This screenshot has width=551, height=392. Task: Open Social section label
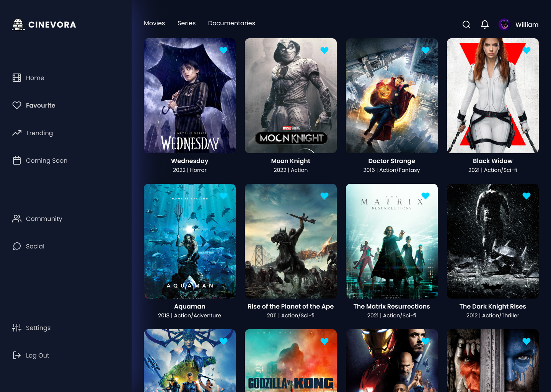[x=35, y=246]
